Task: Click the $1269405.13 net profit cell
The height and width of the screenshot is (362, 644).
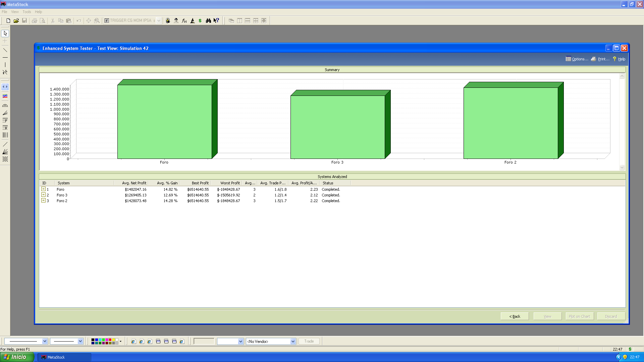Action: 136,195
